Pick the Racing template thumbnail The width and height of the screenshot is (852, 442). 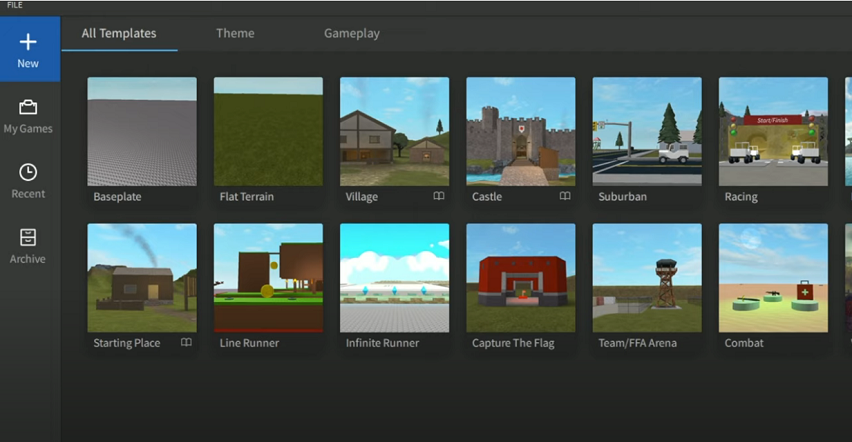click(x=773, y=132)
